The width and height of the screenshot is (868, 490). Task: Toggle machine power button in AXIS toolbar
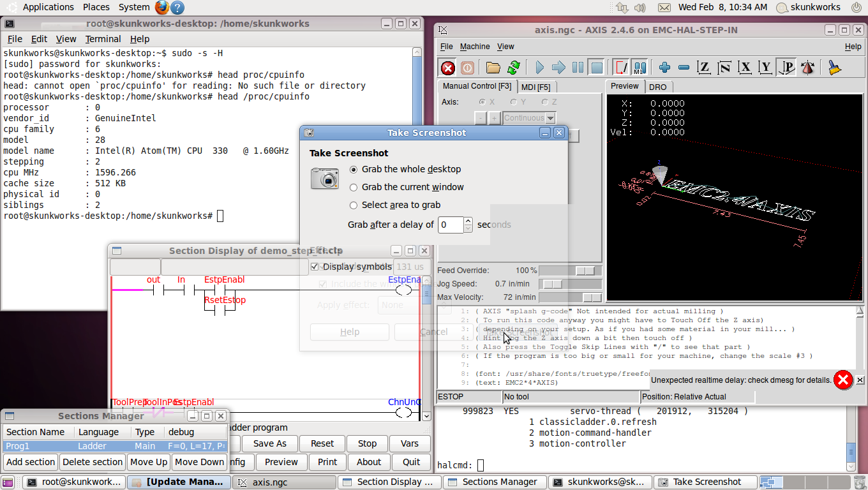pyautogui.click(x=467, y=68)
